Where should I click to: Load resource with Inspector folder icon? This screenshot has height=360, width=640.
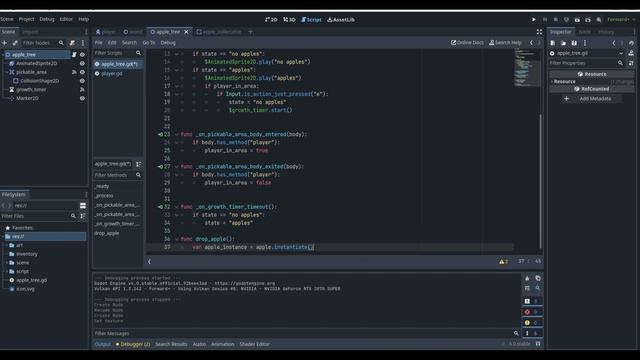pos(563,43)
